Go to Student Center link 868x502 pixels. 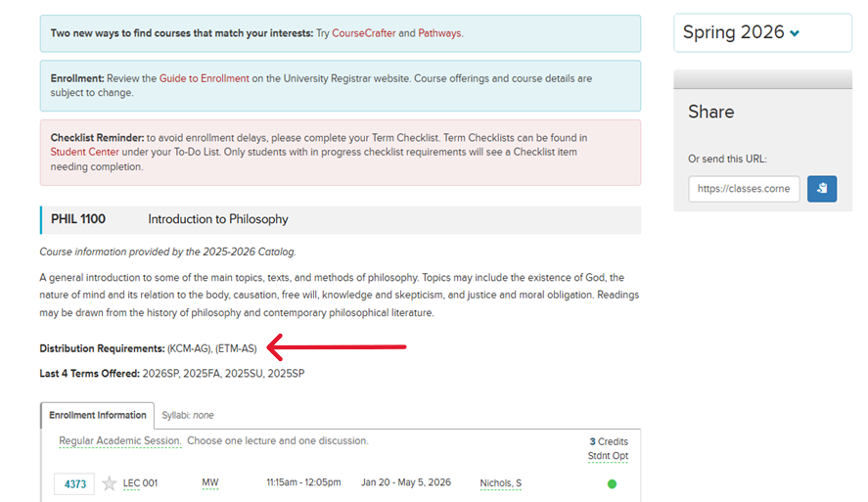coord(85,153)
